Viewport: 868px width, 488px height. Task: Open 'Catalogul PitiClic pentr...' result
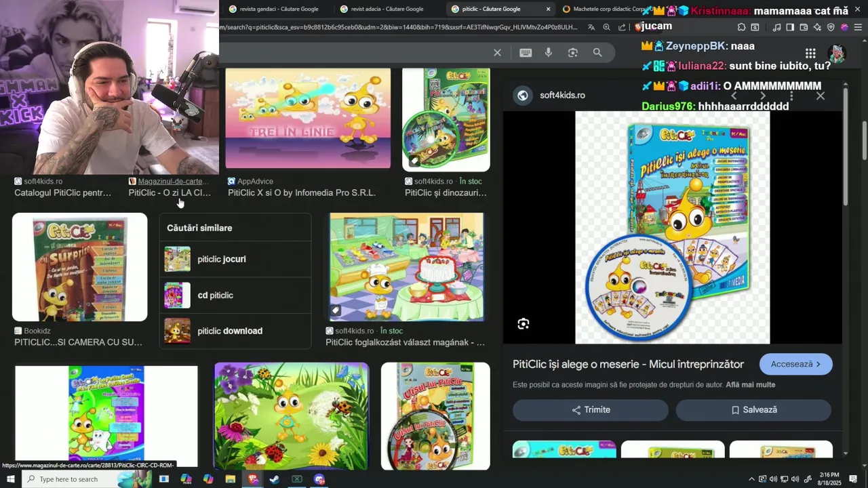(63, 192)
